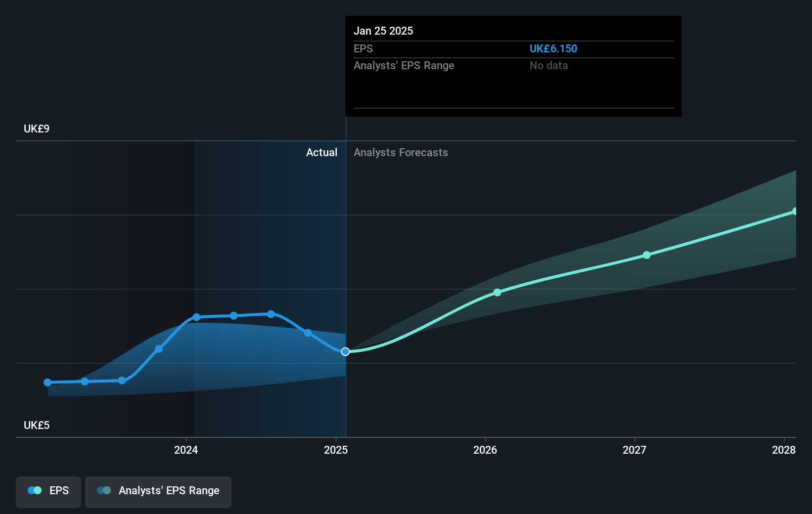
Task: Click the UK£6.150 EPS value in tooltip
Action: [x=553, y=48]
